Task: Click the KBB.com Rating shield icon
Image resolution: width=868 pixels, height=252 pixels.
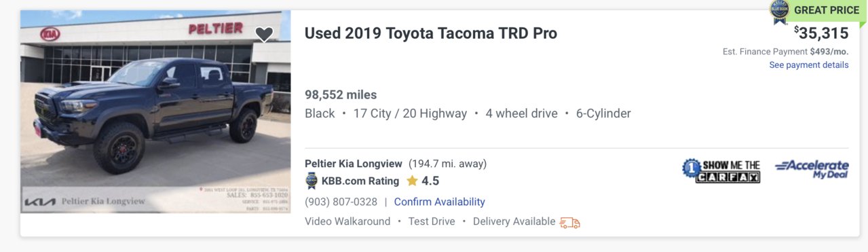Action: point(312,181)
